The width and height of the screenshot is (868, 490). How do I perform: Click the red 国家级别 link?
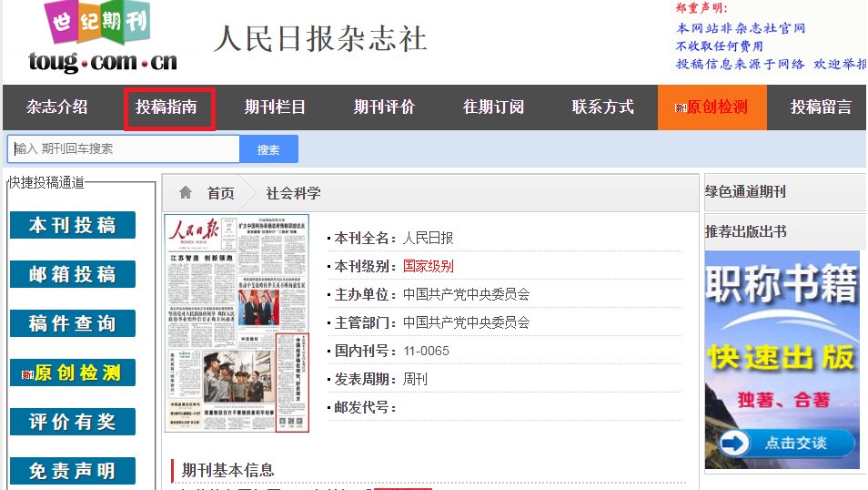[428, 266]
